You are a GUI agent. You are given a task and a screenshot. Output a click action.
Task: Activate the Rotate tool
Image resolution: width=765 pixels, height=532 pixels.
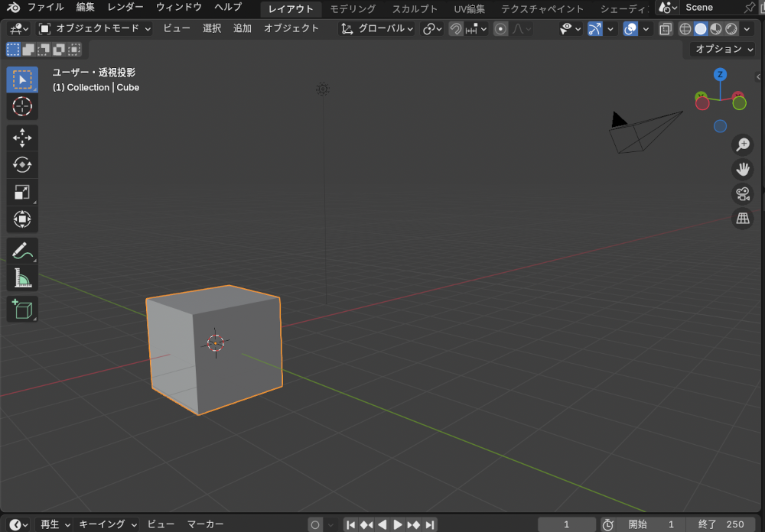(22, 165)
